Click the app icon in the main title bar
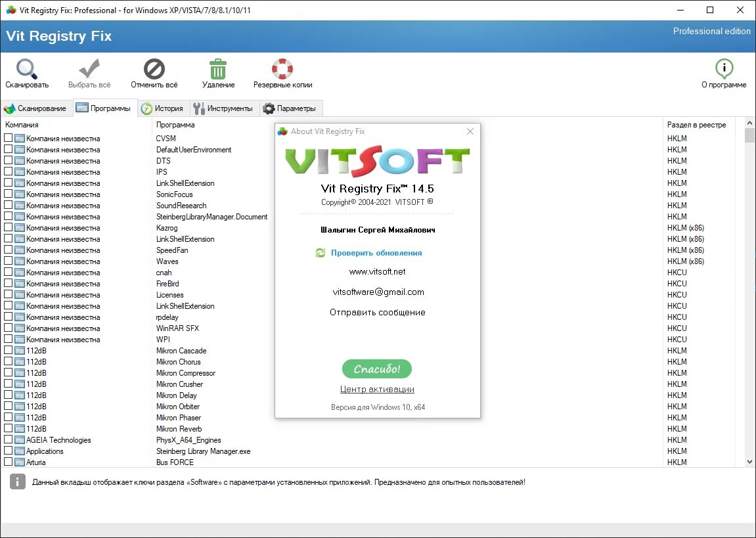The height and width of the screenshot is (538, 756). pyautogui.click(x=11, y=10)
